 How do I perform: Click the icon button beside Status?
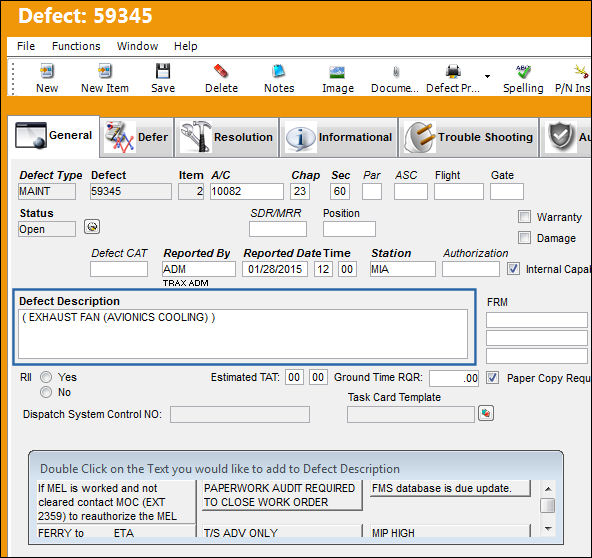pos(92,227)
